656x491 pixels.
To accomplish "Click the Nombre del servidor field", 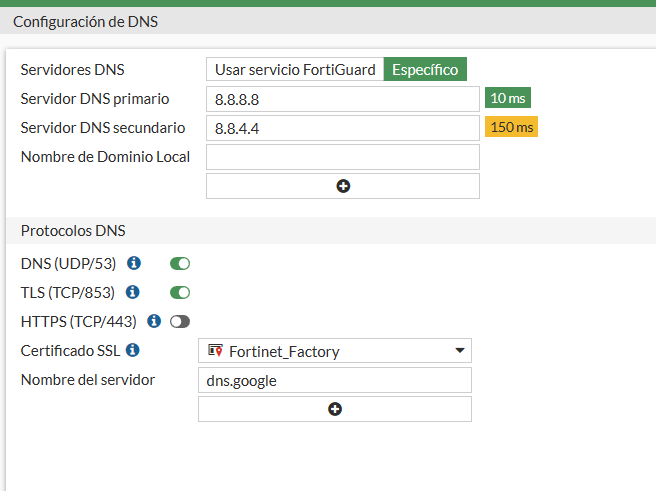I will [335, 380].
